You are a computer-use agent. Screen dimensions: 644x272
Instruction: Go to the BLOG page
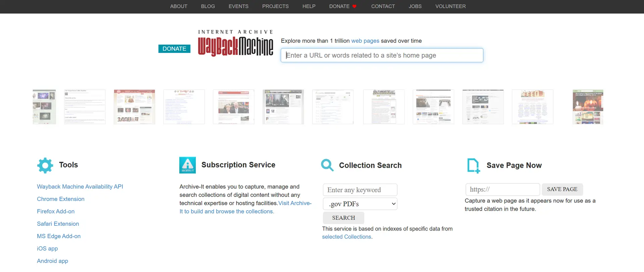208,6
